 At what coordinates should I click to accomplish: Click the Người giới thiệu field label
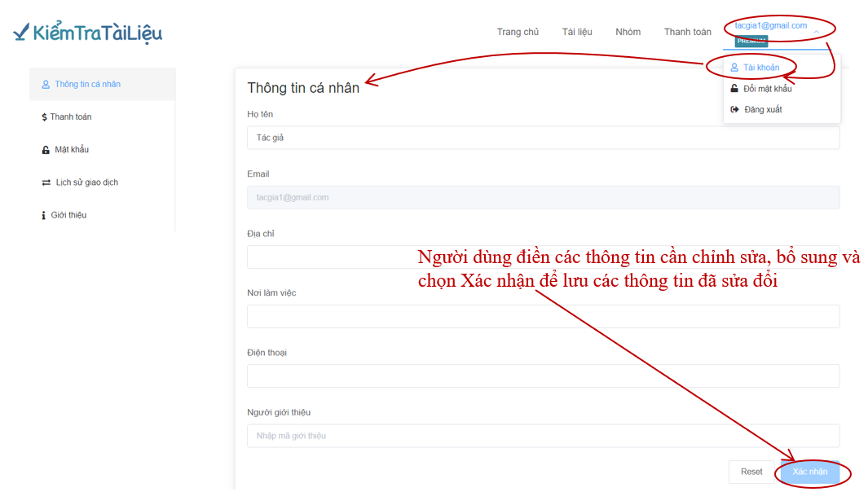pos(279,413)
